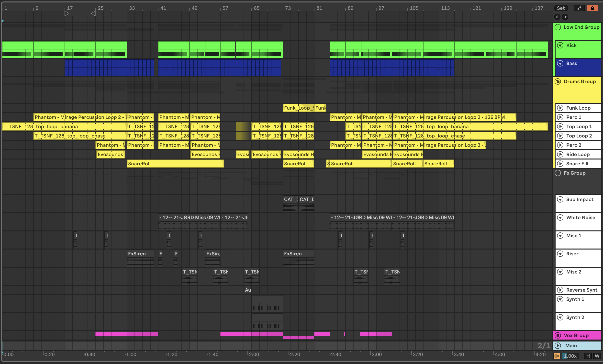
Task: Click the 1.00x waveform zoom slider
Action: [x=570, y=356]
